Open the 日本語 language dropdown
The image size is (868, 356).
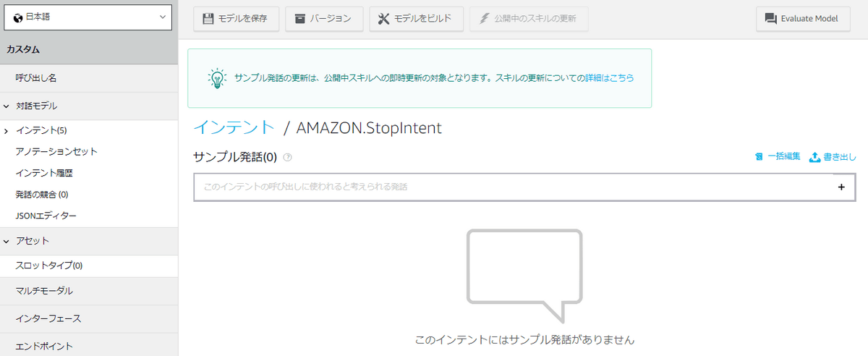88,17
